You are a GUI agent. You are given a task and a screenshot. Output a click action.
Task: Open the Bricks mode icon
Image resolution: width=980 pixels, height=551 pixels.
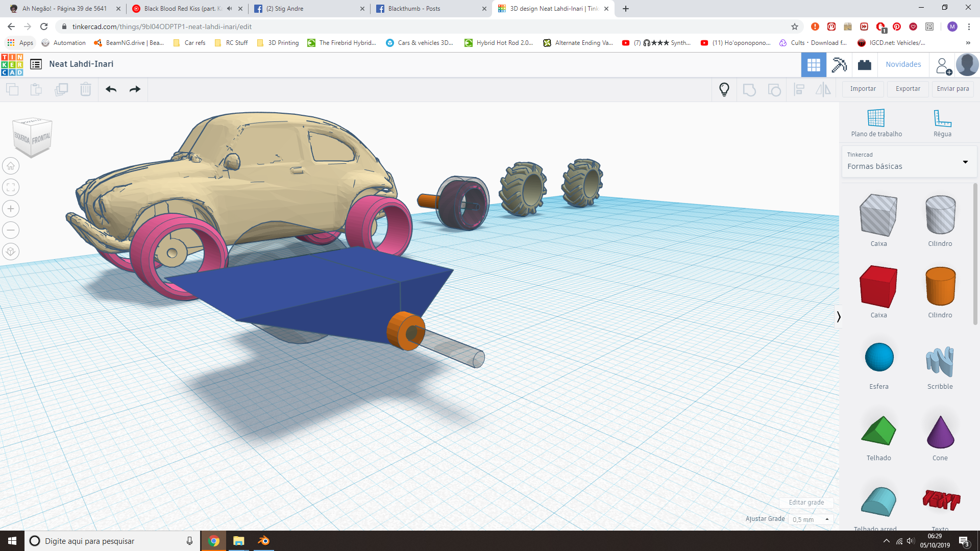[x=865, y=65]
